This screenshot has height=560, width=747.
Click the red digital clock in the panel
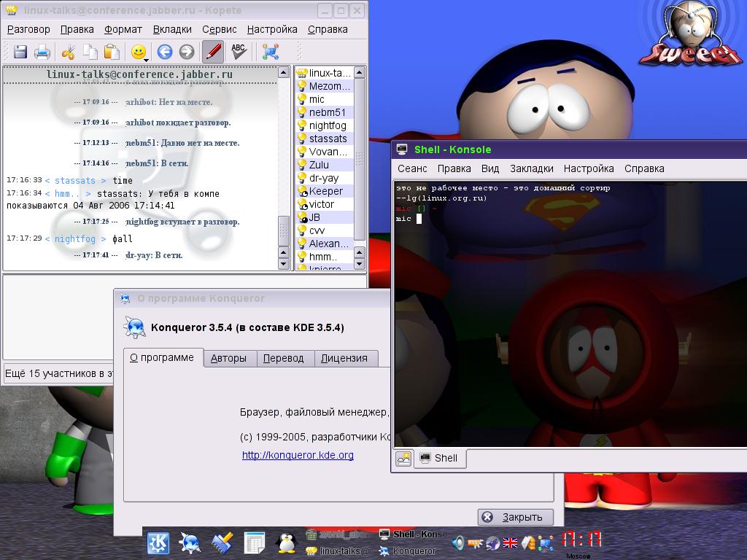pyautogui.click(x=581, y=540)
